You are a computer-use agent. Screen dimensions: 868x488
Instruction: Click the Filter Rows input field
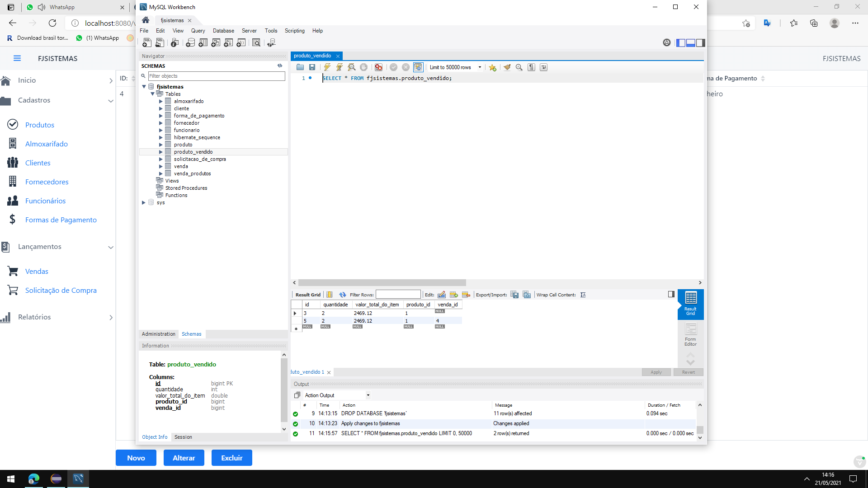point(398,295)
